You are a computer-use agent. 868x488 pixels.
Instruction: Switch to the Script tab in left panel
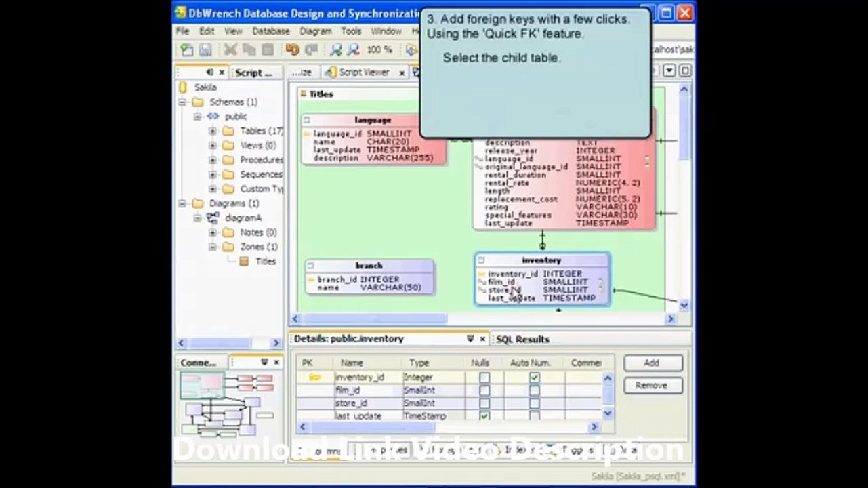point(254,73)
